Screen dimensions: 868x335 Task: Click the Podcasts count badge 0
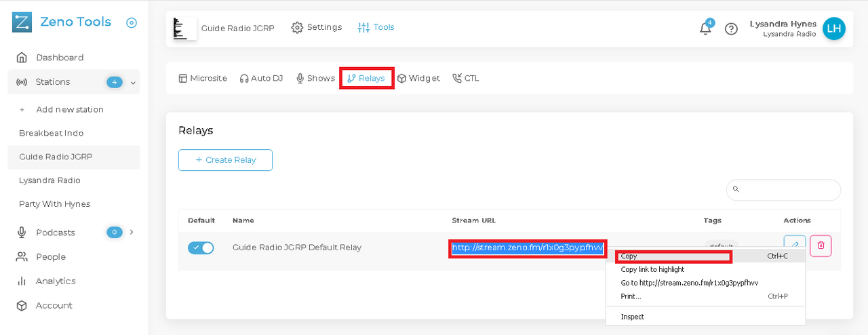pyautogui.click(x=115, y=233)
